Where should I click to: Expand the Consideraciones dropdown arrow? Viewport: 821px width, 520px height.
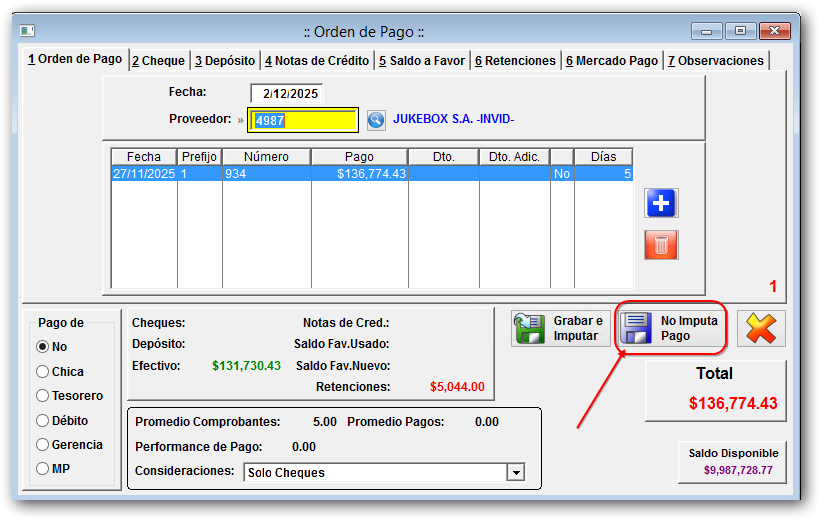516,473
